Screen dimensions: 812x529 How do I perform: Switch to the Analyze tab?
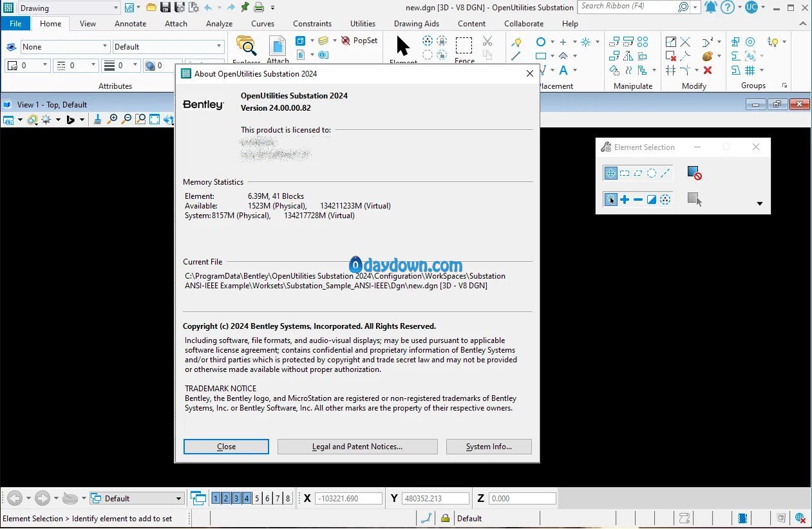pyautogui.click(x=219, y=23)
